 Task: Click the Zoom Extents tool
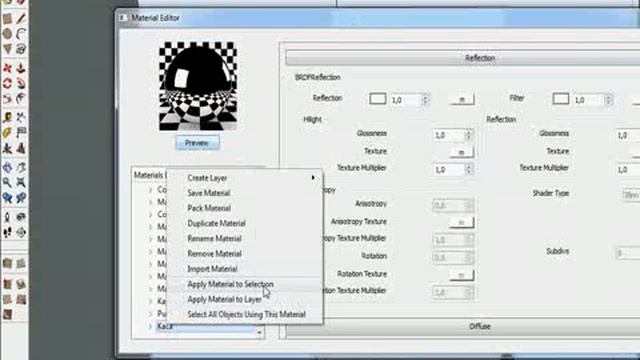click(x=21, y=182)
